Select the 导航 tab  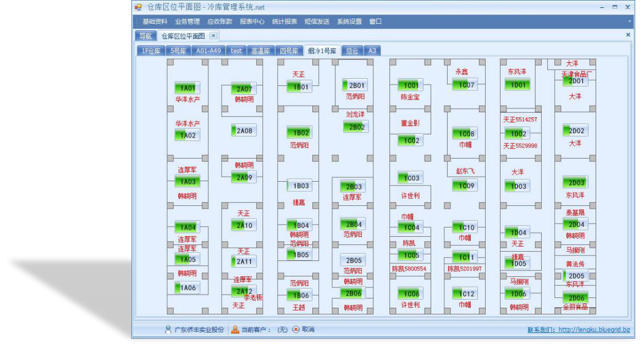coord(145,35)
